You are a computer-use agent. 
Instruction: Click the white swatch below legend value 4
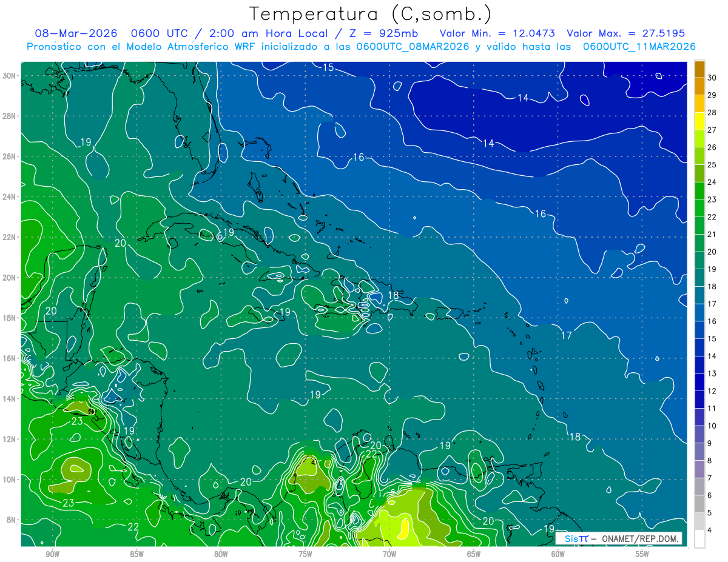point(699,539)
